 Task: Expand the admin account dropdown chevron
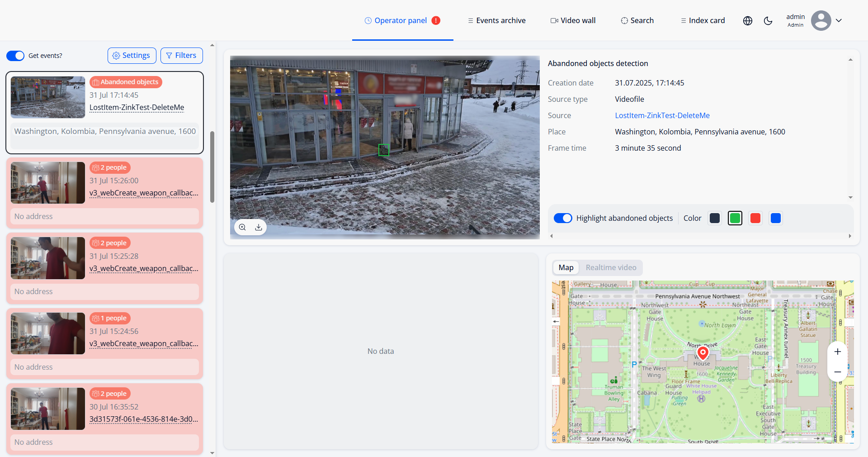pos(839,21)
